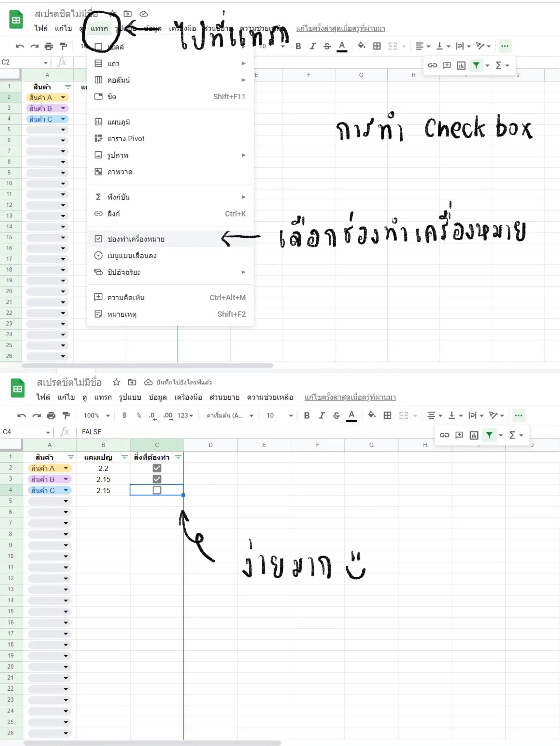Create a filter with the funnel icon
Image resolution: width=560 pixels, height=746 pixels.
(x=490, y=435)
